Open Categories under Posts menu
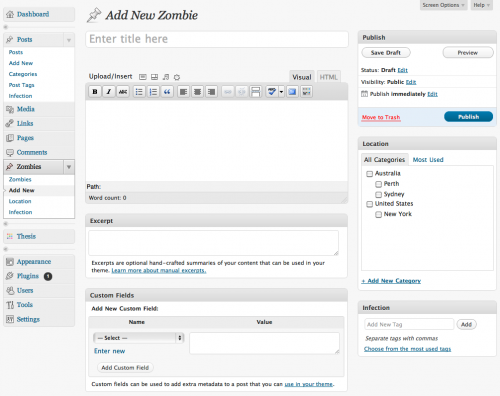500x396 pixels. (x=23, y=74)
